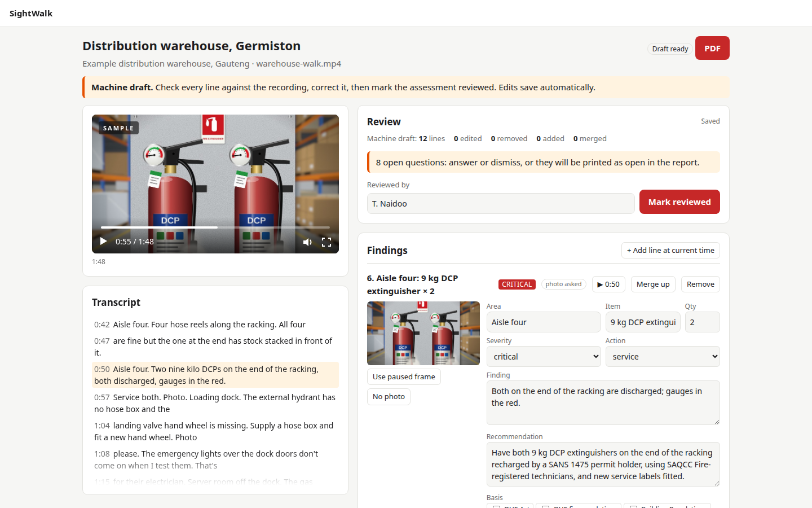Open the finding's extinguisher photo thumbnail
The width and height of the screenshot is (812, 508).
click(x=423, y=333)
